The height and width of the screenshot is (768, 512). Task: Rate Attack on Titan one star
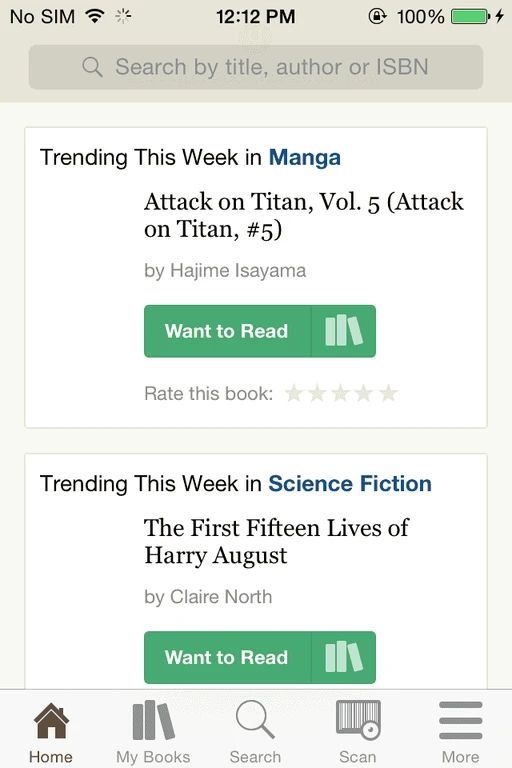pyautogui.click(x=294, y=393)
